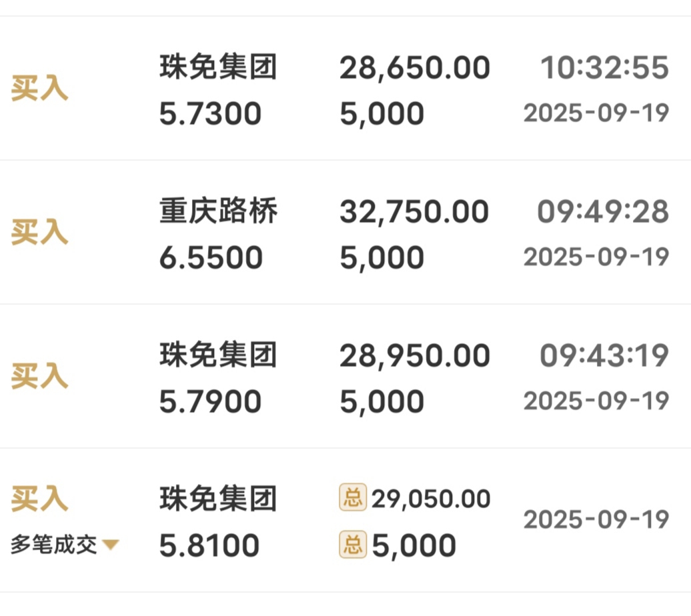Tap the 总 badge beside 29,050.00
Viewport: 691px width, 616px height.
[353, 497]
